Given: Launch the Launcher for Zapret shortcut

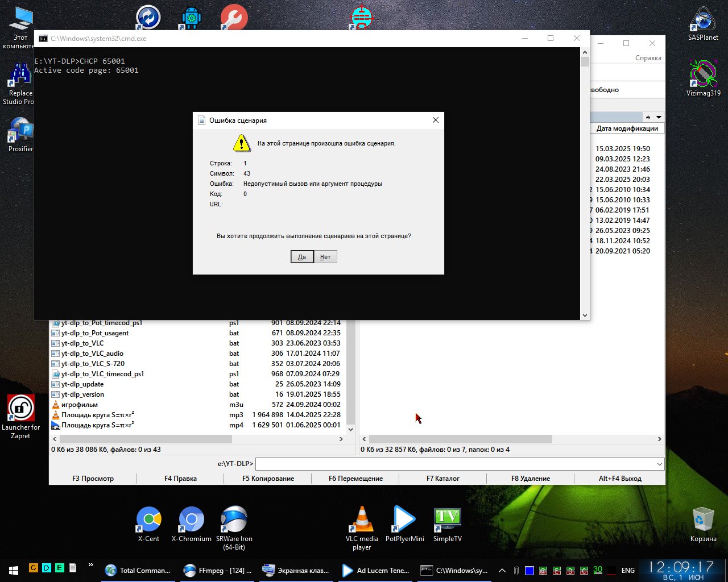Looking at the screenshot, I should pos(20,409).
